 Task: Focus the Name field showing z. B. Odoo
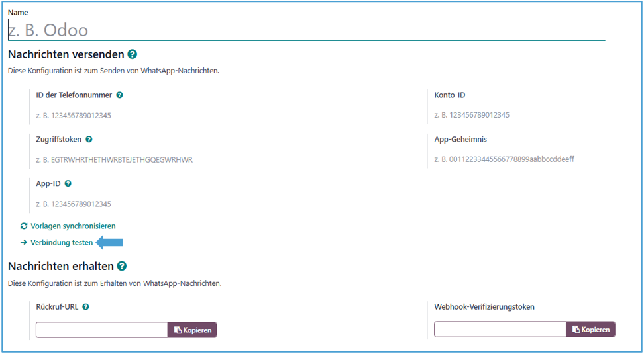click(x=305, y=30)
